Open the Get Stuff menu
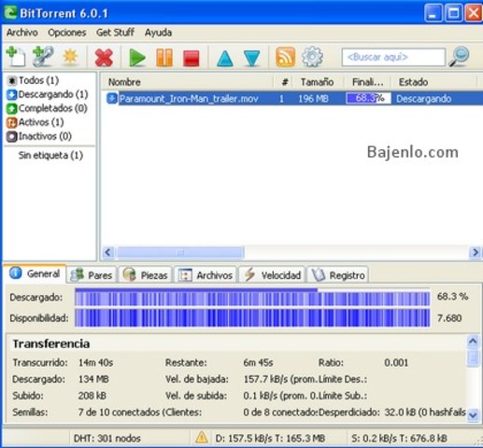 tap(115, 33)
